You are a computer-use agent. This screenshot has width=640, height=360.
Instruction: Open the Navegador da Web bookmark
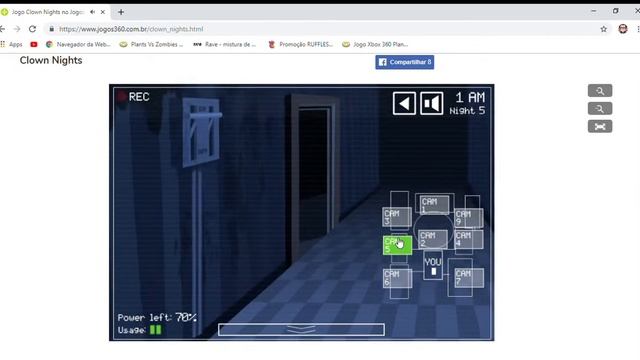click(78, 44)
